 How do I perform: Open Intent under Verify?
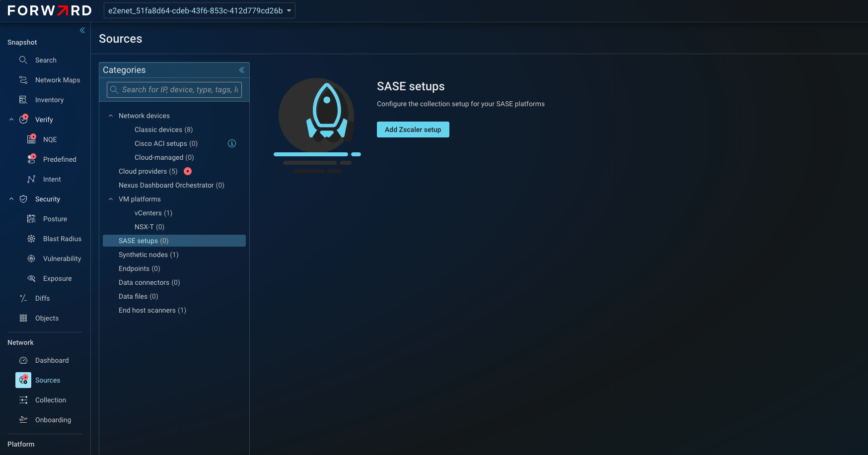[52, 179]
